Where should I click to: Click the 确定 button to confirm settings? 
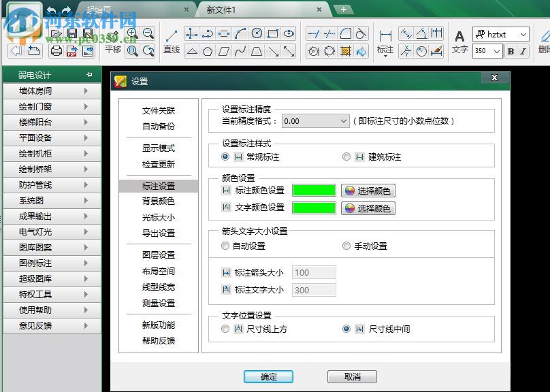[268, 376]
